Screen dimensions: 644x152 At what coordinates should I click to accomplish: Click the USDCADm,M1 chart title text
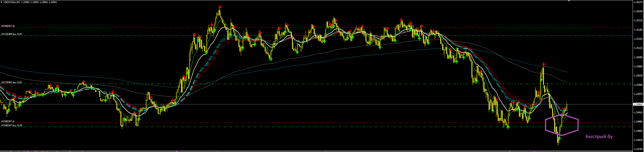point(11,2)
